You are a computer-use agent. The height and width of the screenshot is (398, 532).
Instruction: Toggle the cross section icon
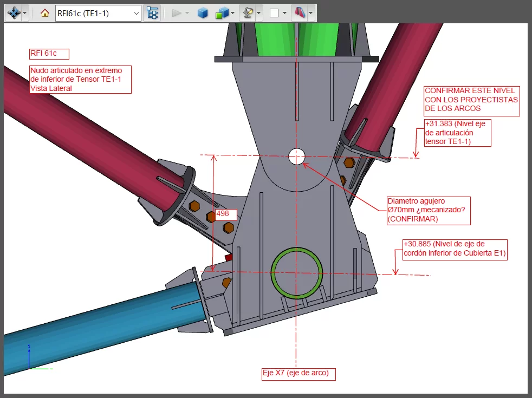click(299, 13)
